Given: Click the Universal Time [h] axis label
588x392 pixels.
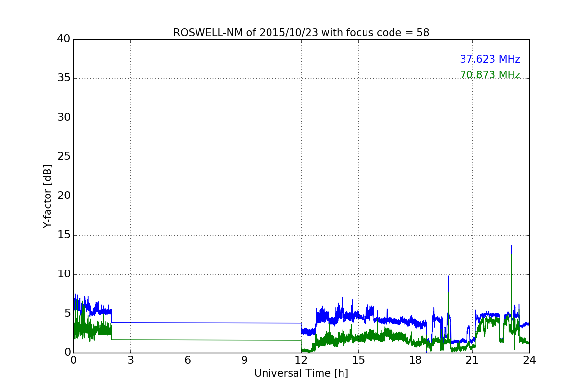Looking at the screenshot, I should click(x=301, y=373).
